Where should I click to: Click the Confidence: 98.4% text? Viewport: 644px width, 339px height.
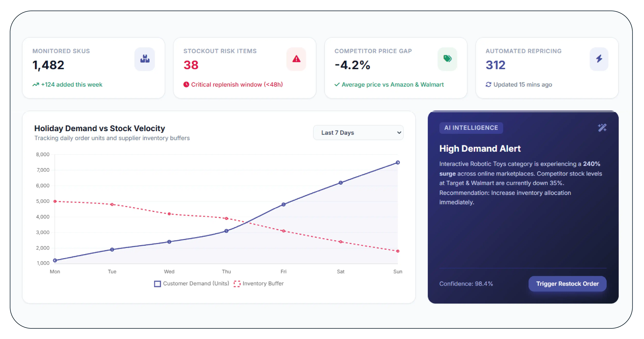pos(466,284)
